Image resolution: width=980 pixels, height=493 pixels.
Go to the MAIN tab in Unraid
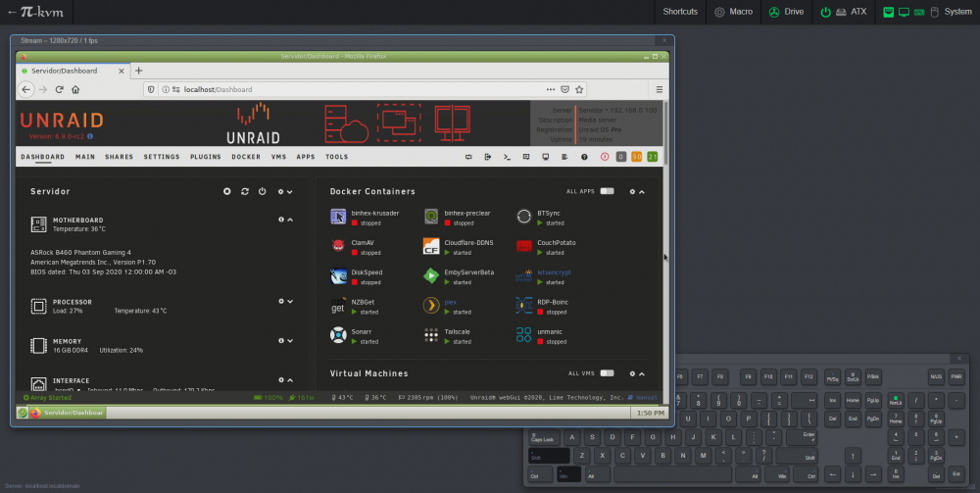85,157
